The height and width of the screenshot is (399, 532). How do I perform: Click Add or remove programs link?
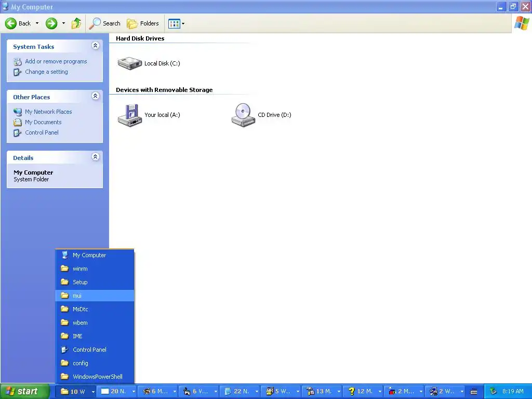coord(56,61)
